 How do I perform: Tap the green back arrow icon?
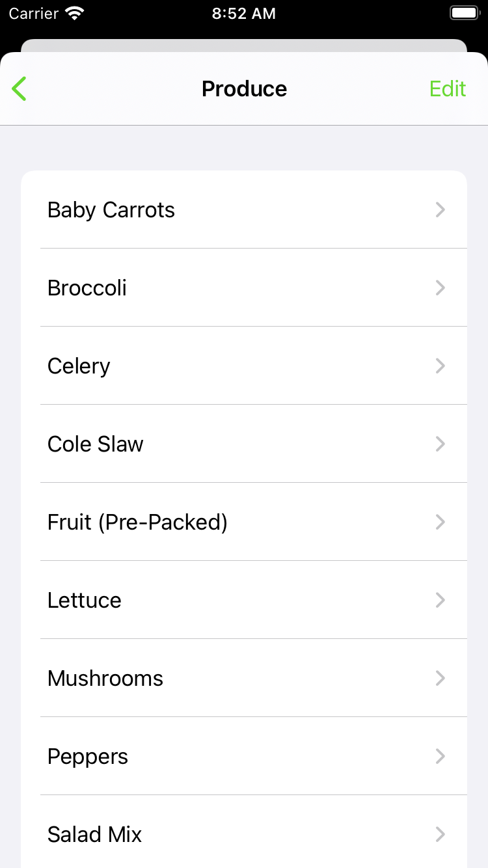tap(20, 88)
